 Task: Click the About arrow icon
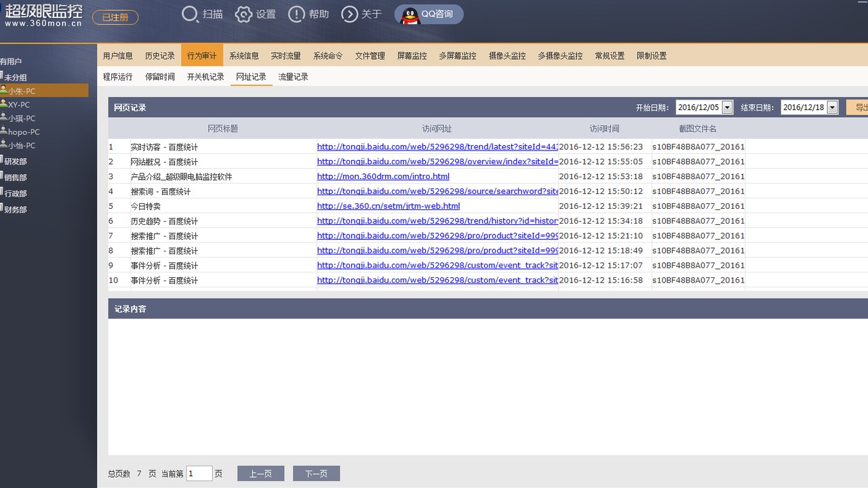pos(349,14)
